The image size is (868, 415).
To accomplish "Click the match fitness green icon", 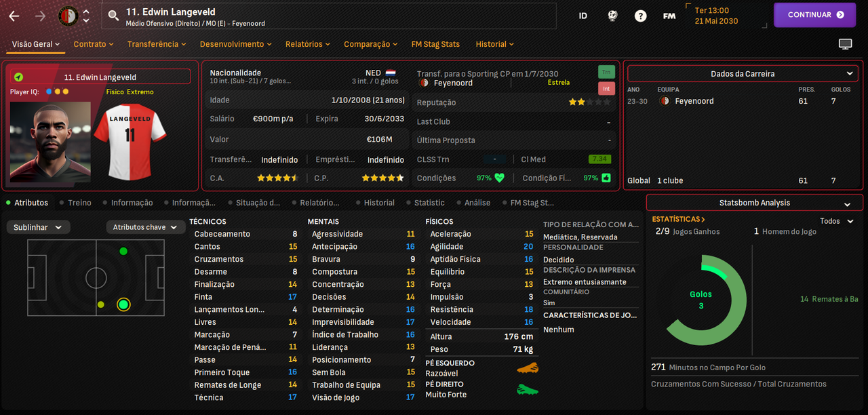I will pyautogui.click(x=606, y=178).
